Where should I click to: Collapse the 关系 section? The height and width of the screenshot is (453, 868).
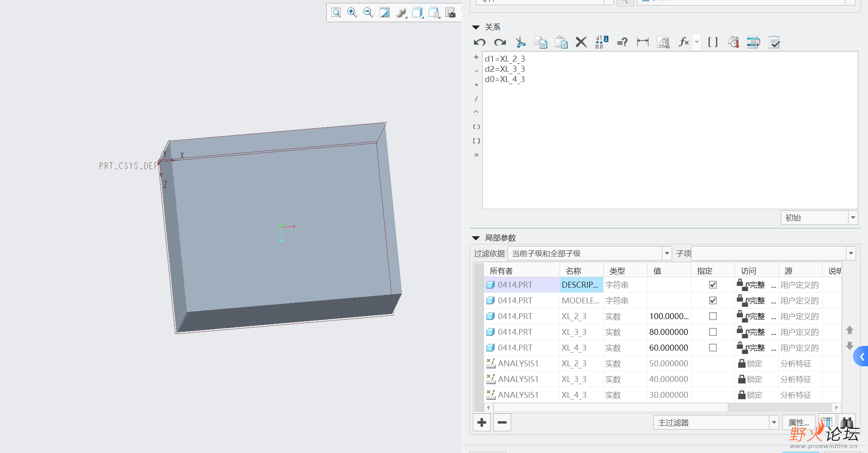476,27
